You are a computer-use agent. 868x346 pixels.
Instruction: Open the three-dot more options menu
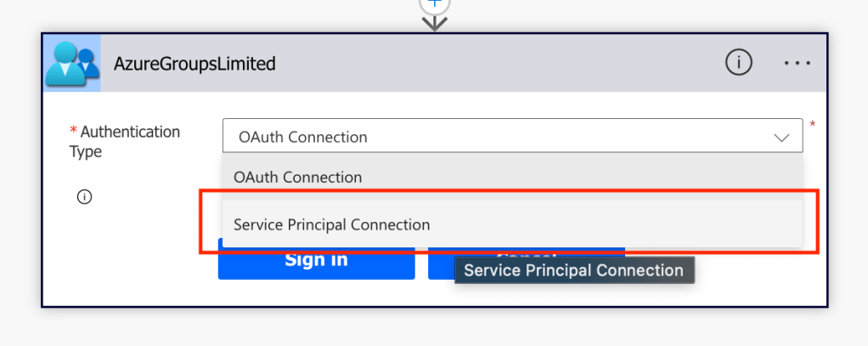(x=798, y=63)
